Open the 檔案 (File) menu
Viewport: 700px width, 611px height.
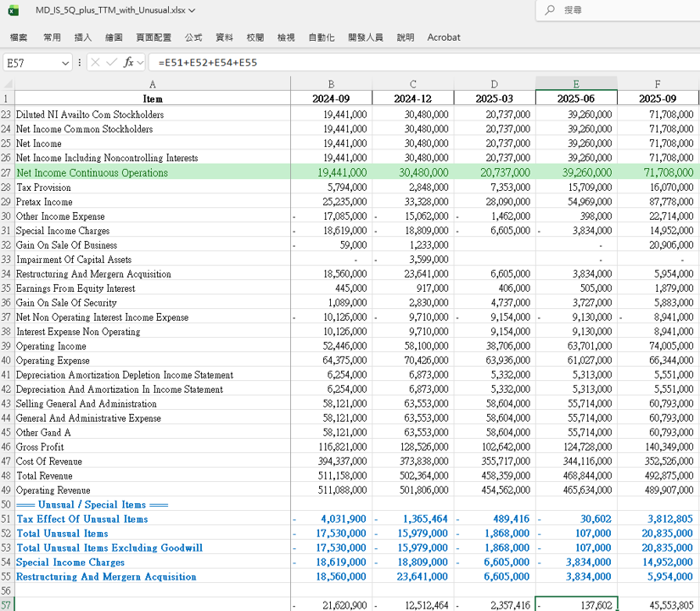(19, 37)
